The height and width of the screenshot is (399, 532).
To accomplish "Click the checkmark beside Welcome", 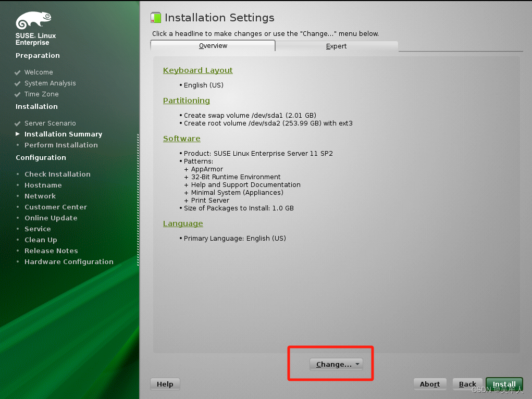I will (18, 72).
